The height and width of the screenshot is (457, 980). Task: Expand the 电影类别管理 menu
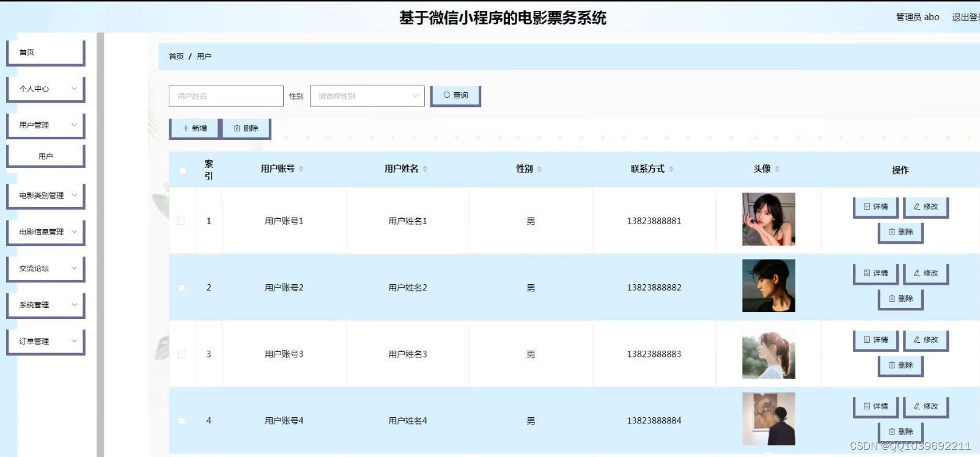click(x=45, y=196)
